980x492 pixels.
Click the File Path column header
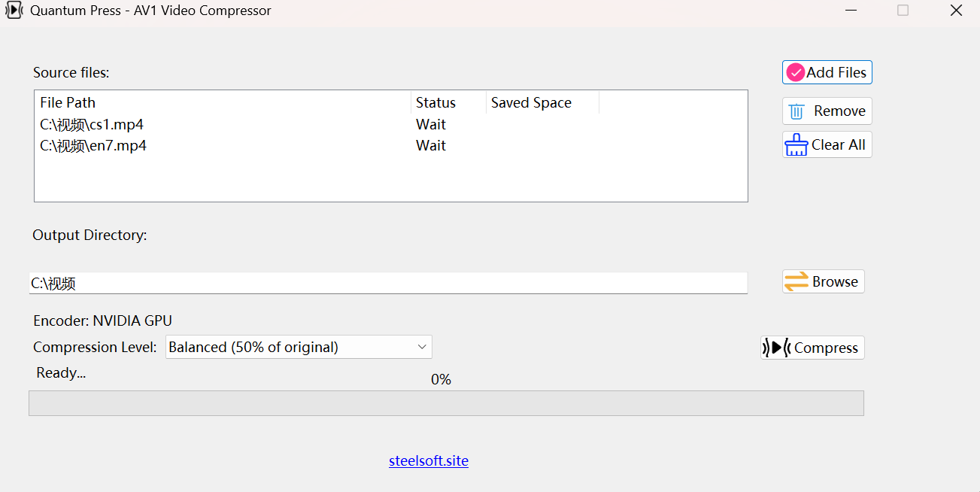click(x=67, y=102)
